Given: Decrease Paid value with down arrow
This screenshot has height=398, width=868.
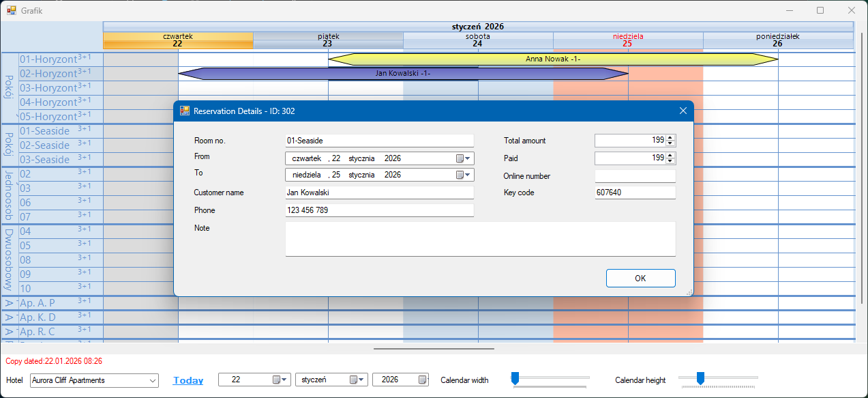Looking at the screenshot, I should click(670, 162).
